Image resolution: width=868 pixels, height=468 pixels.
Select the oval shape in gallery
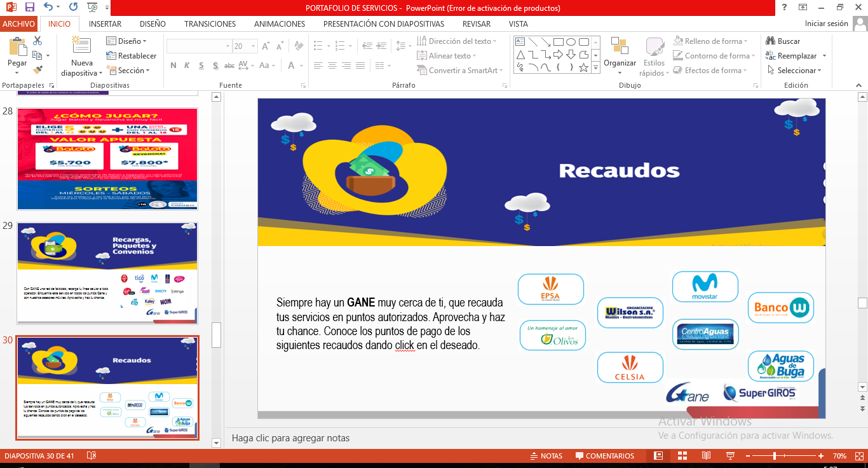(571, 42)
